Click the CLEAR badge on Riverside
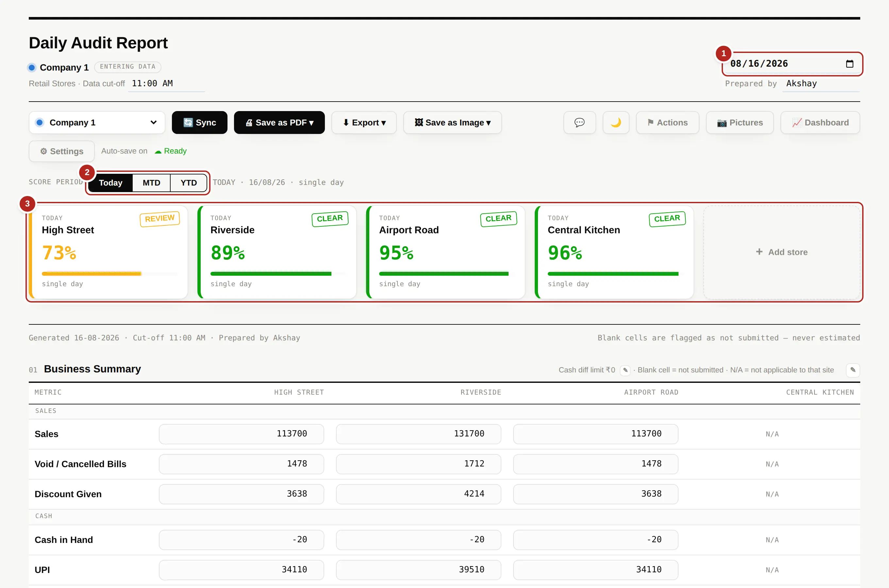This screenshot has height=588, width=889. click(330, 219)
